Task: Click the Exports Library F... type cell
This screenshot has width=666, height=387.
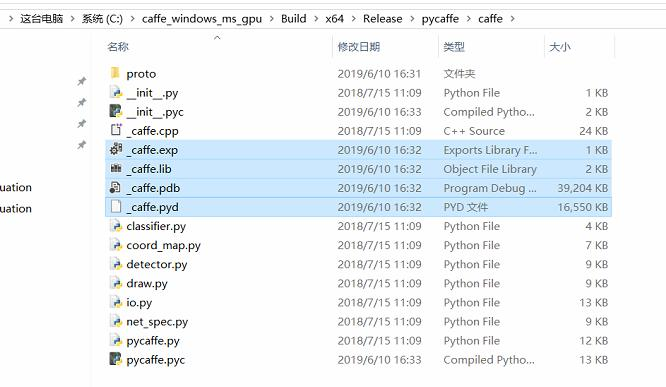Action: tap(490, 150)
